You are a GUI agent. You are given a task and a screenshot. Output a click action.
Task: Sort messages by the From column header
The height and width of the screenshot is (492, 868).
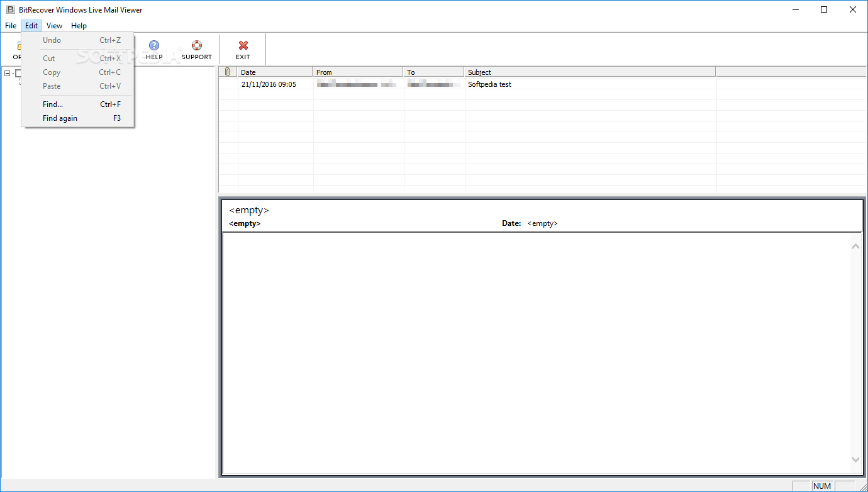[x=358, y=72]
